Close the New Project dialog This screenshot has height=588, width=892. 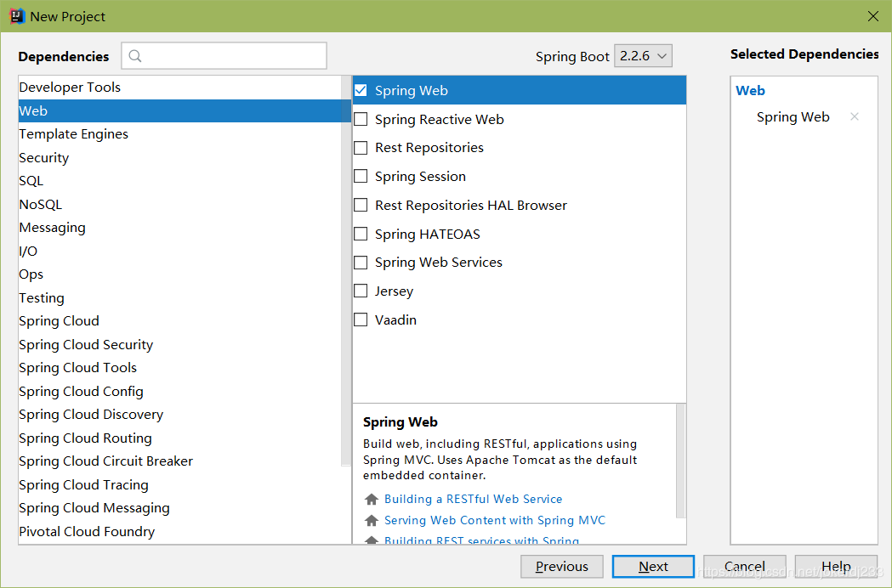tap(873, 16)
